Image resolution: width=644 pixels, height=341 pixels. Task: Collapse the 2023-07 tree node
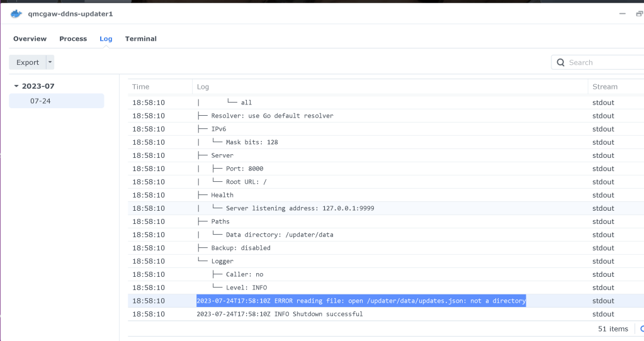16,86
